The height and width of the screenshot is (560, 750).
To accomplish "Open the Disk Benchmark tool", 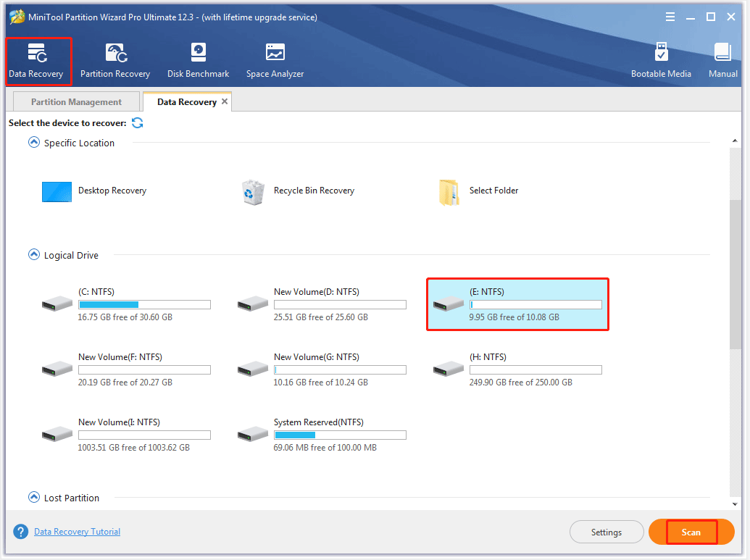I will [x=198, y=61].
